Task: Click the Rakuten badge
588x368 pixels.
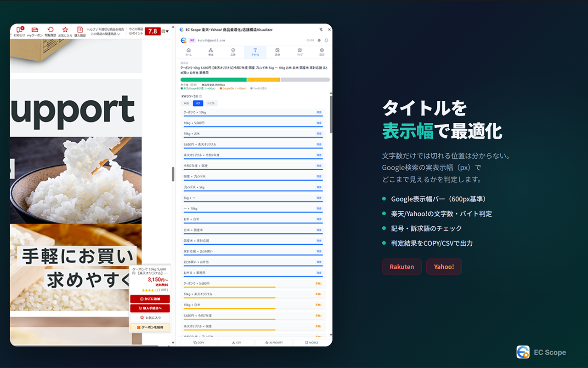Action: [402, 267]
